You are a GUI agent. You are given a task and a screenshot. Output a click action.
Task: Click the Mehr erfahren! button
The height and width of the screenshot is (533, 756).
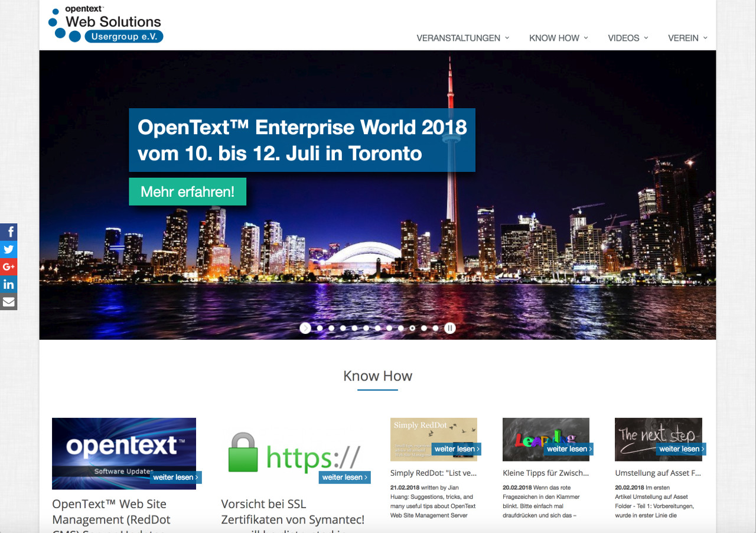tap(188, 192)
